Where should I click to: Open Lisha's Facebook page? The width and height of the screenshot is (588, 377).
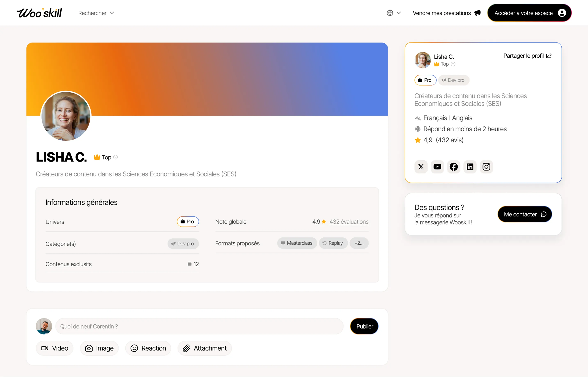click(x=454, y=167)
